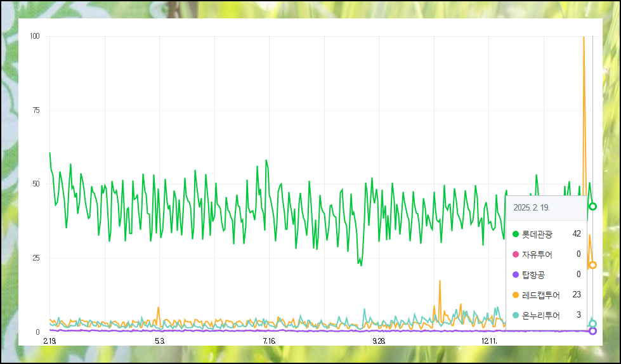
Task: Click the pink 자유투어 legend dot
Action: point(516,254)
